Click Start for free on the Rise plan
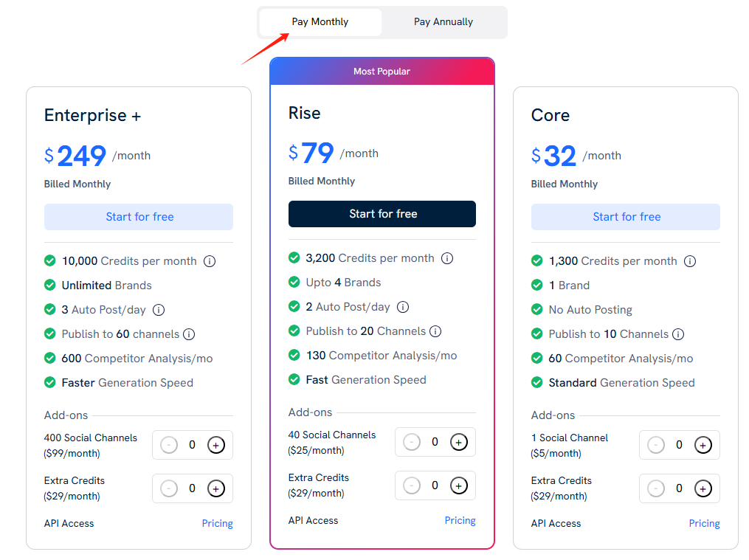The height and width of the screenshot is (560, 749). [x=382, y=214]
